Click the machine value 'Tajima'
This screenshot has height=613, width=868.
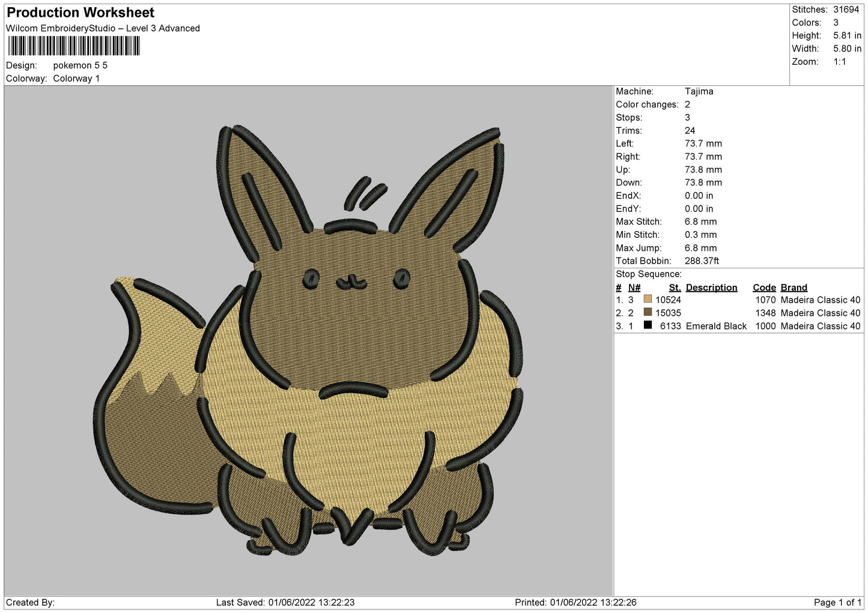pyautogui.click(x=699, y=91)
